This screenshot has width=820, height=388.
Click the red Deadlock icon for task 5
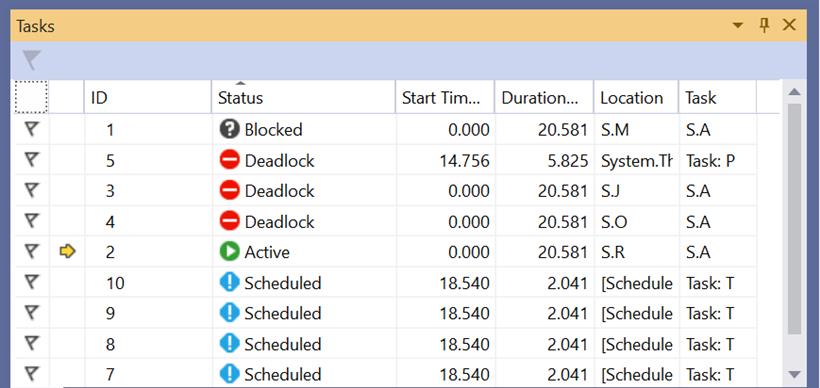click(x=230, y=159)
